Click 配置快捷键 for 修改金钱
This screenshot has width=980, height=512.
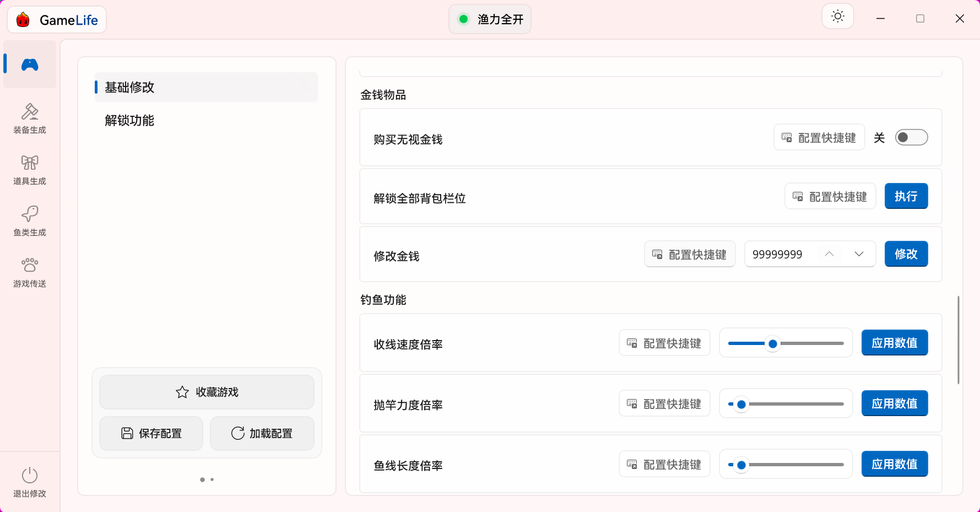pos(690,254)
